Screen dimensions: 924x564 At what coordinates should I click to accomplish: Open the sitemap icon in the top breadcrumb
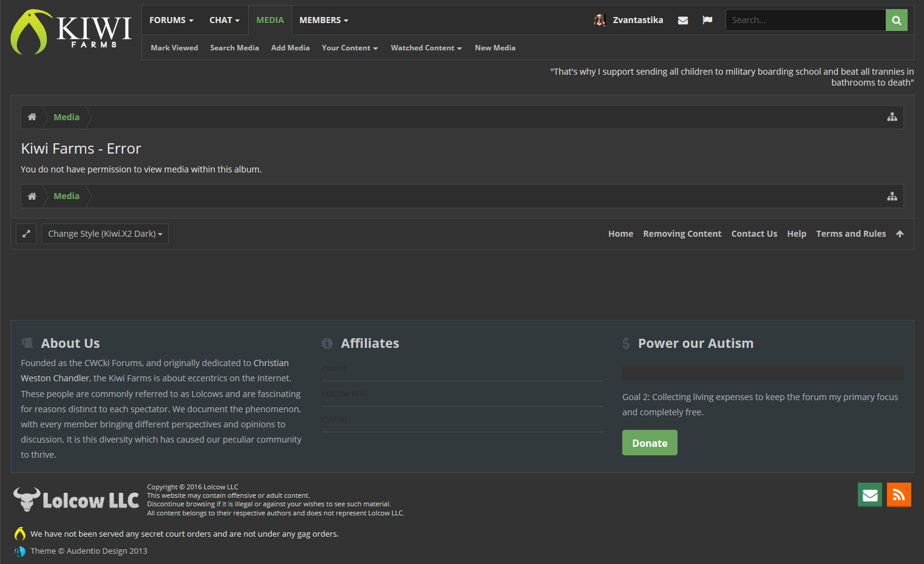coord(892,117)
